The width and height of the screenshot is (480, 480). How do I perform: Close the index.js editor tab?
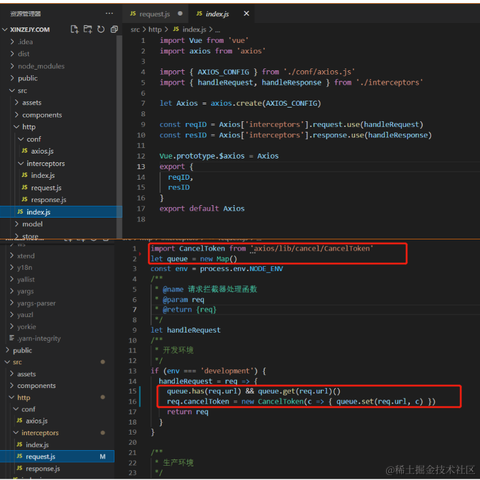(x=246, y=13)
